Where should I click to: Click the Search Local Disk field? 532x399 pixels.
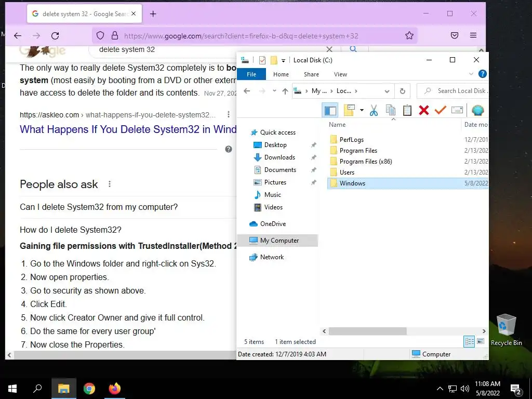(x=453, y=91)
